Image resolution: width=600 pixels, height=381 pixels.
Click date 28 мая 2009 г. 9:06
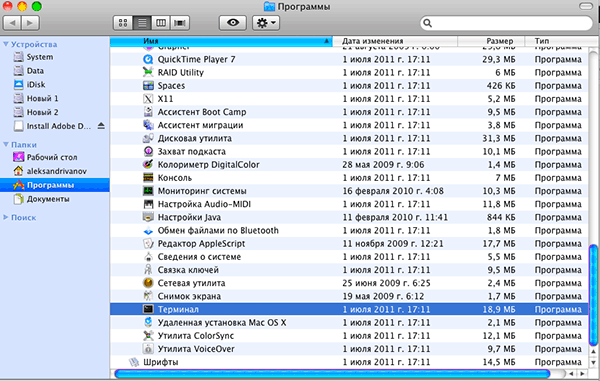pos(383,164)
